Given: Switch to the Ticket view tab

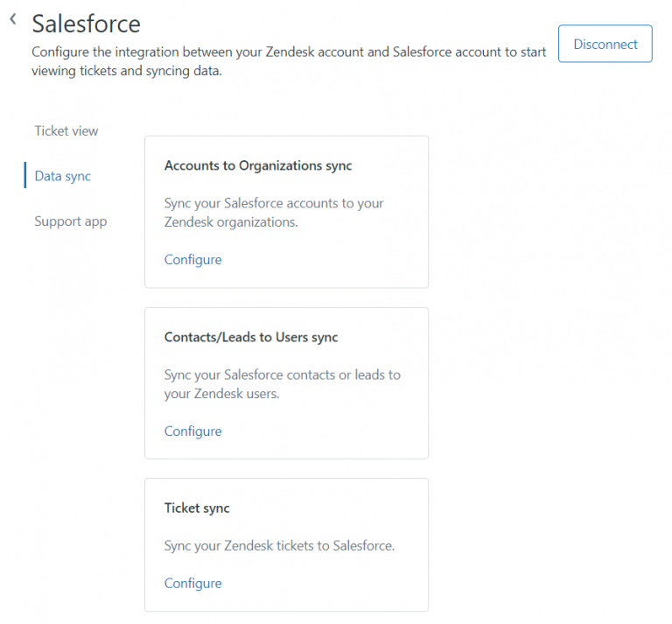Looking at the screenshot, I should (x=66, y=131).
